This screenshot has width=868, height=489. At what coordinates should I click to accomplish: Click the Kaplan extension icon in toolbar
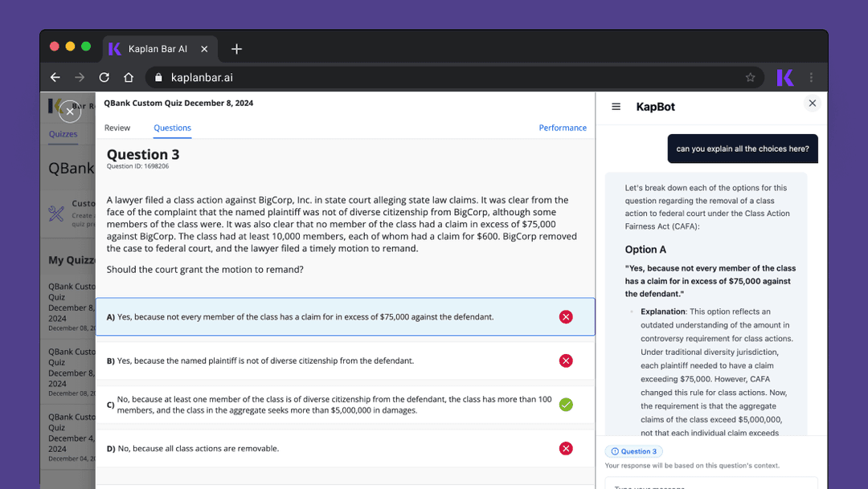(x=785, y=77)
